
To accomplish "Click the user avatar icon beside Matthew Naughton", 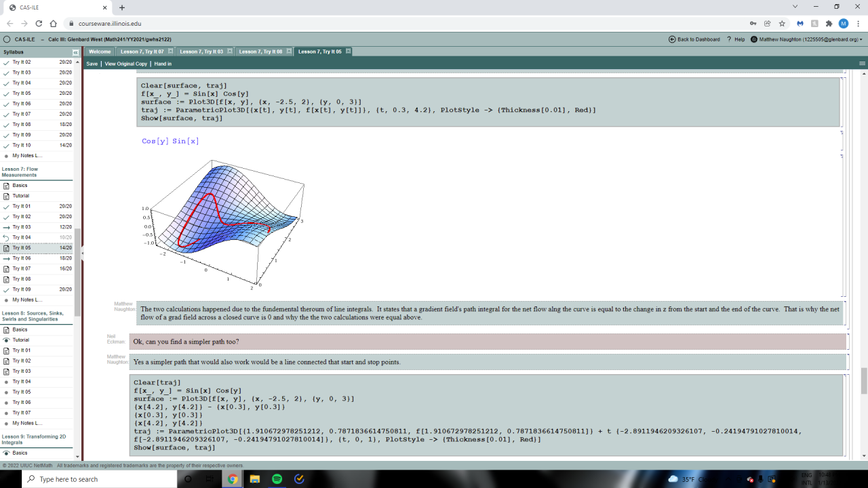I will [754, 39].
